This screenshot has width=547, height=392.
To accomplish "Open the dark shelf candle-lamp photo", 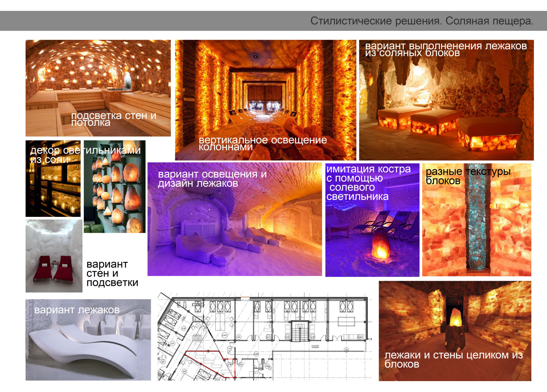I will point(53,191).
